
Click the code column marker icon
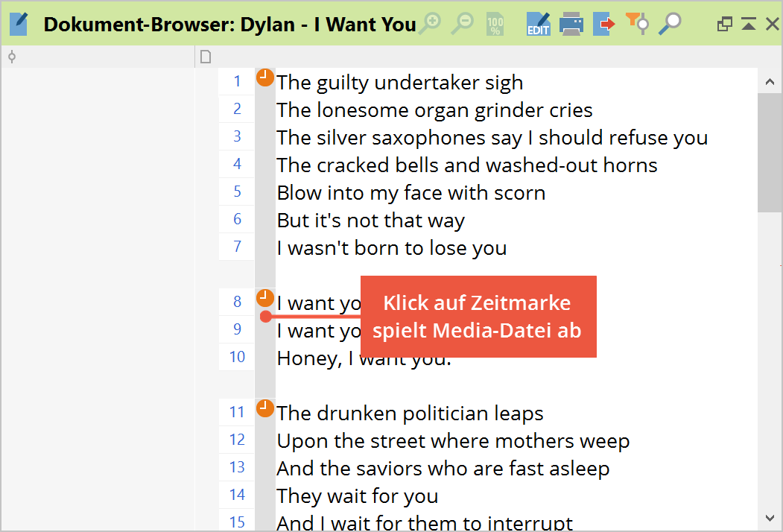coord(12,57)
